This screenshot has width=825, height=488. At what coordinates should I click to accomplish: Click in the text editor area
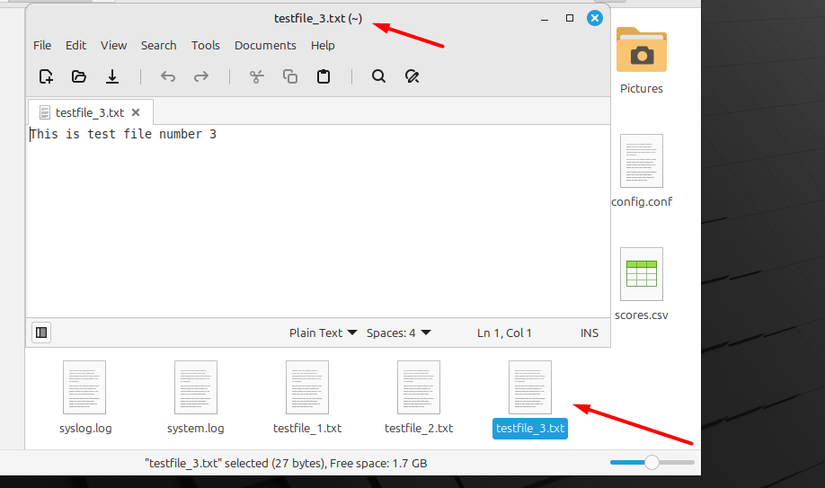pyautogui.click(x=318, y=221)
